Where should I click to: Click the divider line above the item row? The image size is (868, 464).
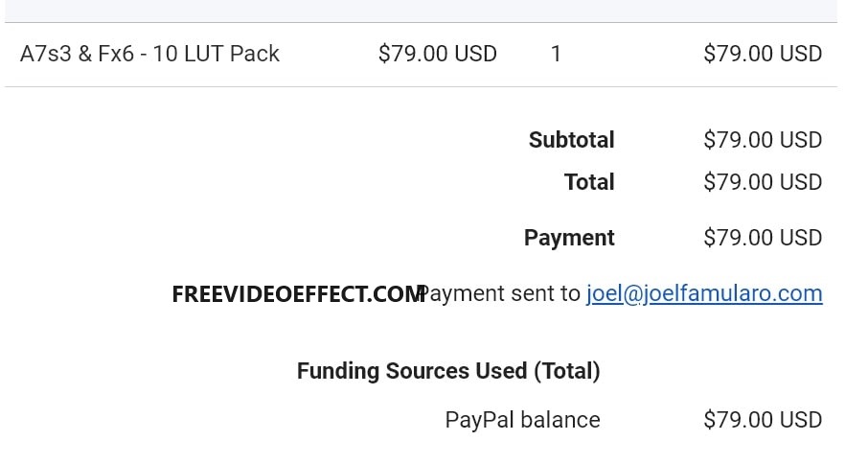click(422, 22)
